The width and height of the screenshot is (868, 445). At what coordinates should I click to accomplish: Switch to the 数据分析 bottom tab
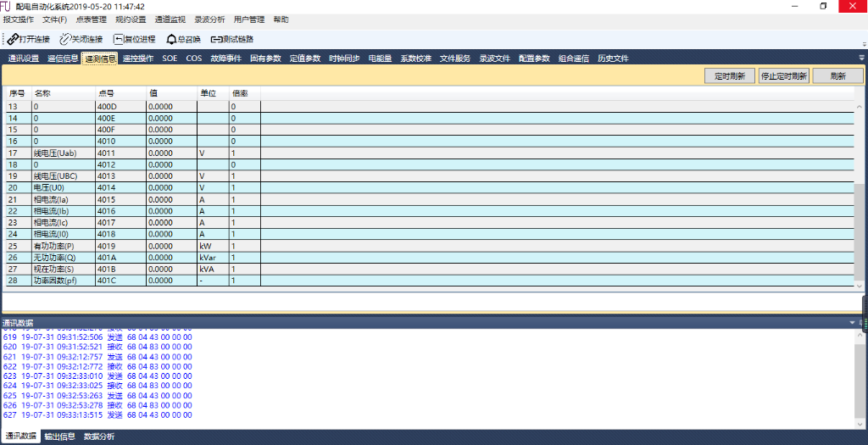(x=99, y=437)
